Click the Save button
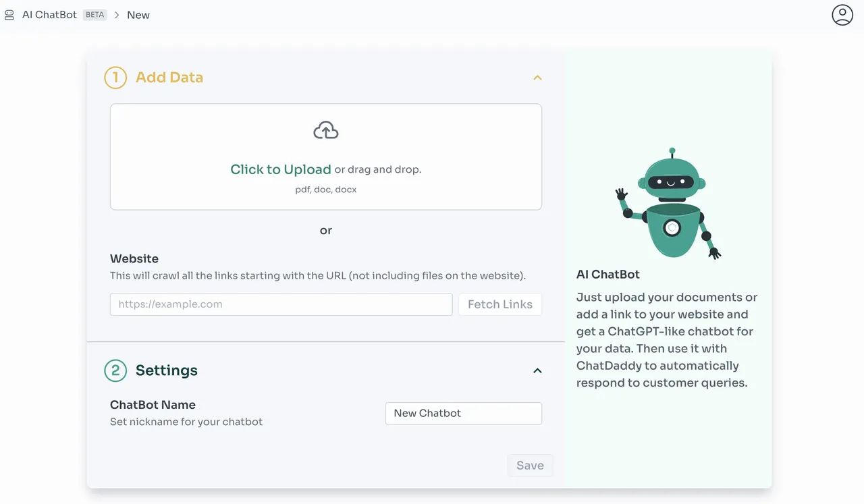Viewport: 864px width, 504px height. 530,466
